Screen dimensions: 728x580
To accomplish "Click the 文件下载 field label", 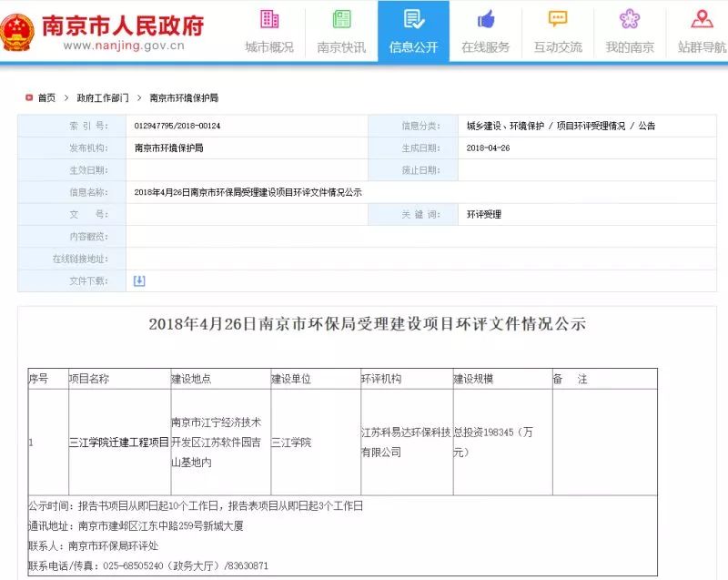I will point(88,281).
